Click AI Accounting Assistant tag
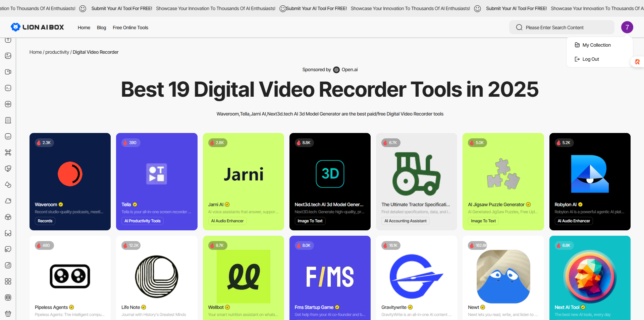644x320 pixels. [406, 221]
